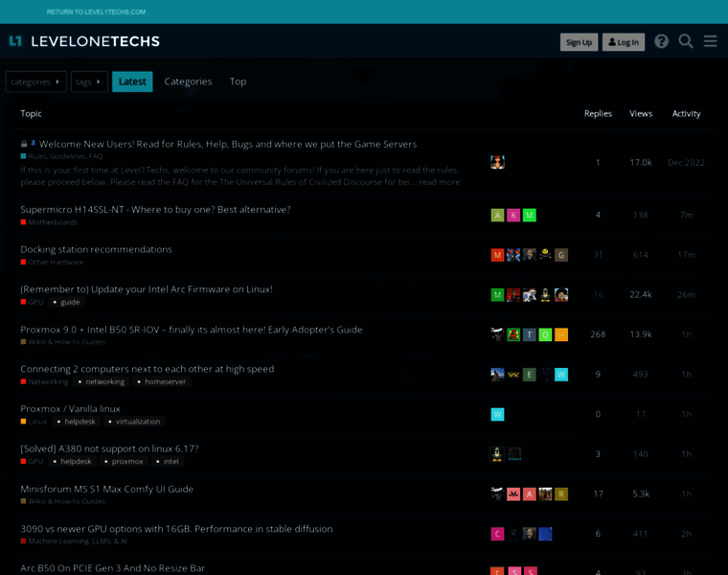Open avatar 'W' on Connecting 2 computers topic
Screen dimensions: 728x575
coord(561,375)
